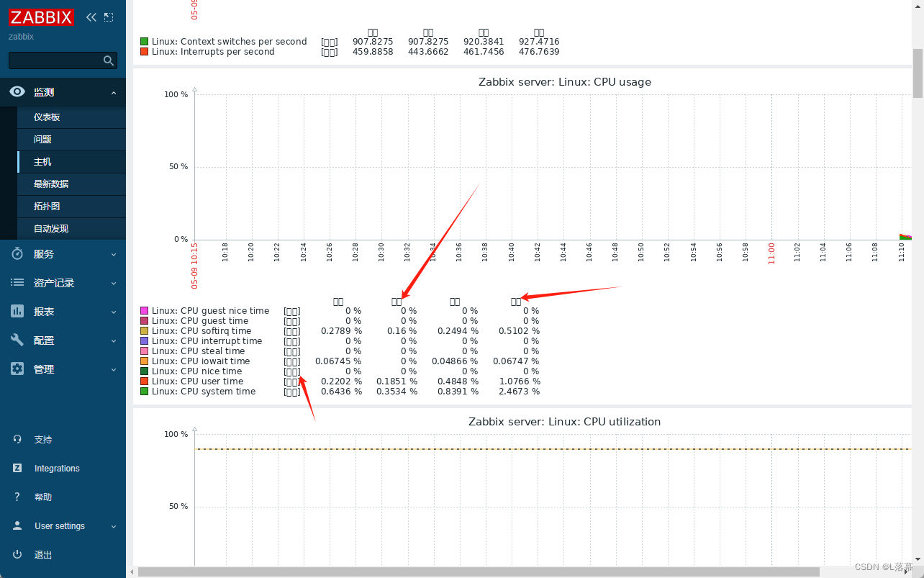
Task: Click the search magnifier icon
Action: pyautogui.click(x=109, y=60)
